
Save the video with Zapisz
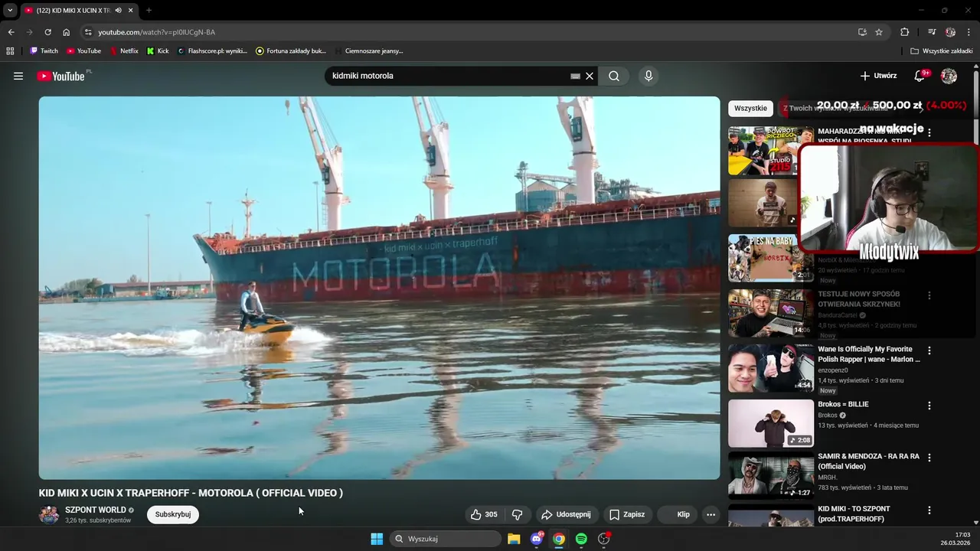[627, 514]
